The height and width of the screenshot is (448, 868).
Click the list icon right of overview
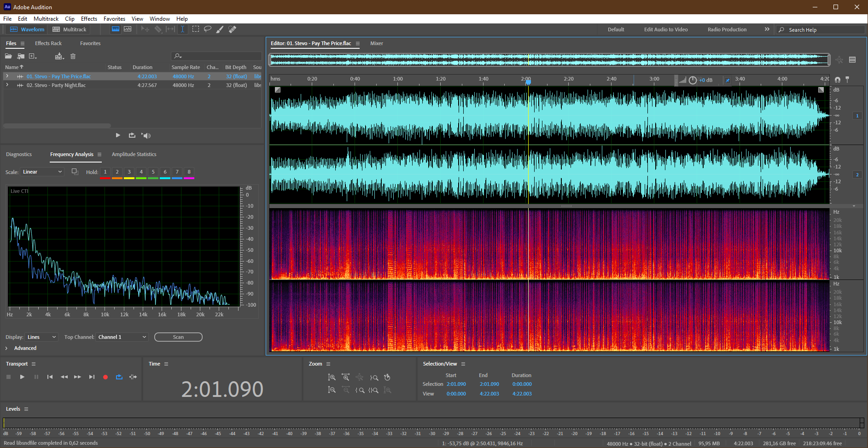pyautogui.click(x=852, y=59)
